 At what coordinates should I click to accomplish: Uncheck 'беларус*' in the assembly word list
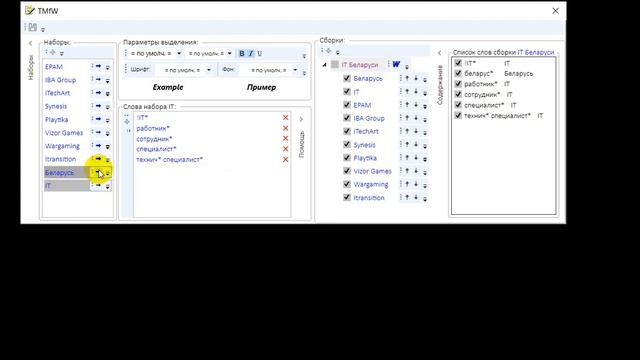(458, 73)
